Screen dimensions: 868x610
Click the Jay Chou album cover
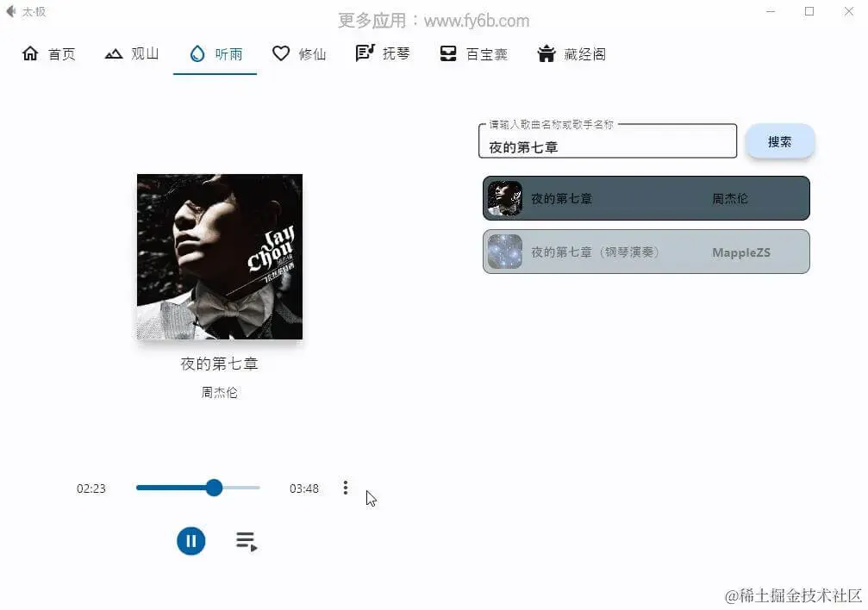(220, 257)
